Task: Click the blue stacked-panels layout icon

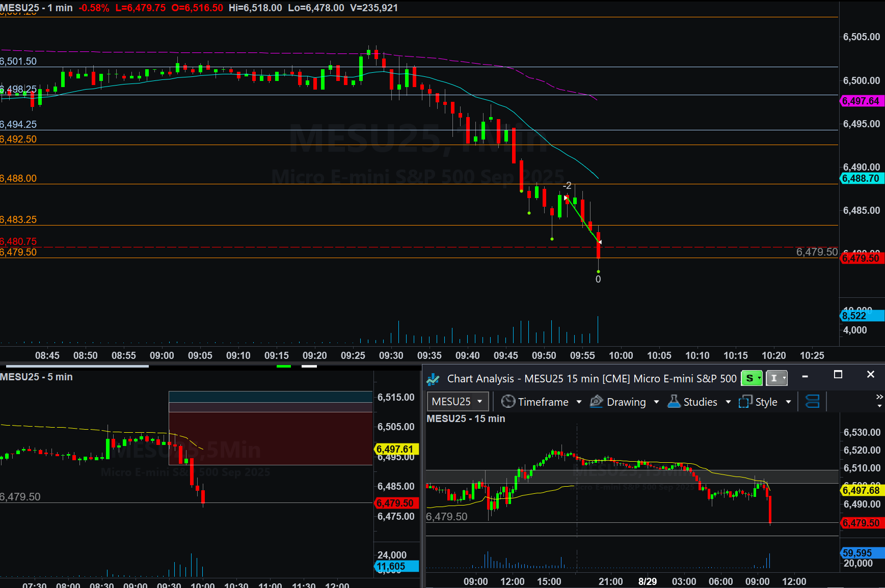Action: point(812,402)
